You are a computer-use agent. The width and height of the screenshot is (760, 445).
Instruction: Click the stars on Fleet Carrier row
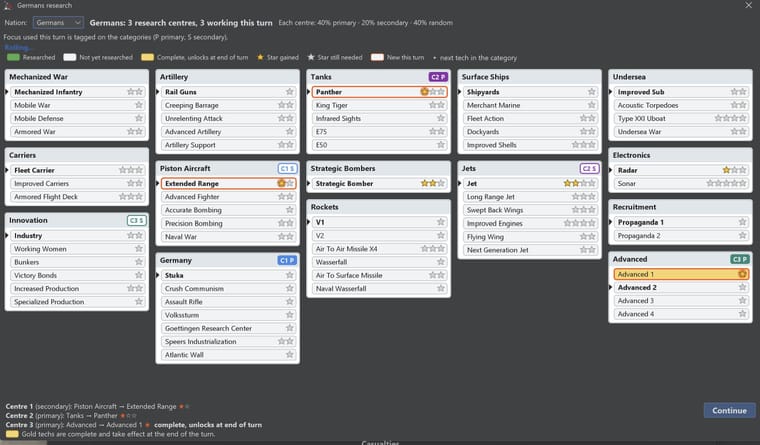(x=131, y=170)
